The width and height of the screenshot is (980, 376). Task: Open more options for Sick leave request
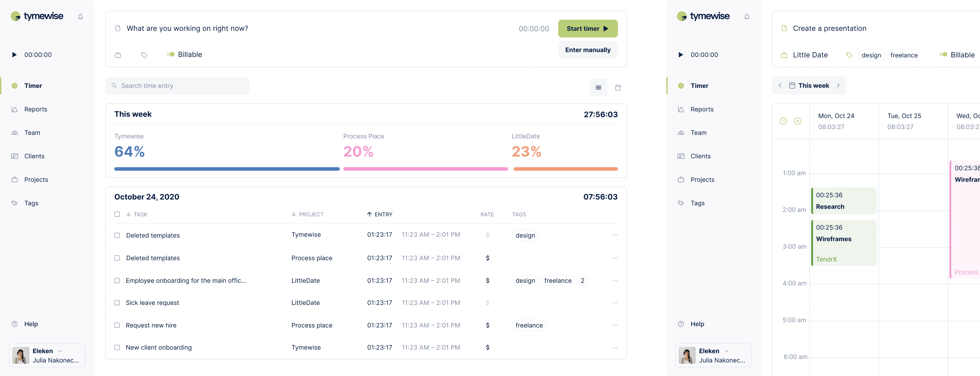(615, 303)
